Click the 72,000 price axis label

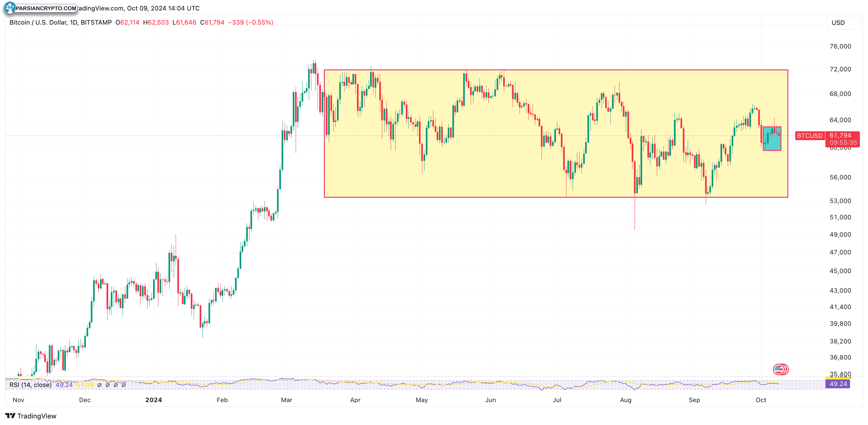click(840, 69)
